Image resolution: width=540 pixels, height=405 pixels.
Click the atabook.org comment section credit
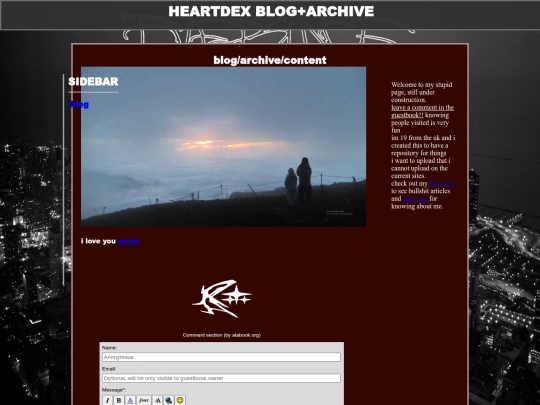pos(222,335)
